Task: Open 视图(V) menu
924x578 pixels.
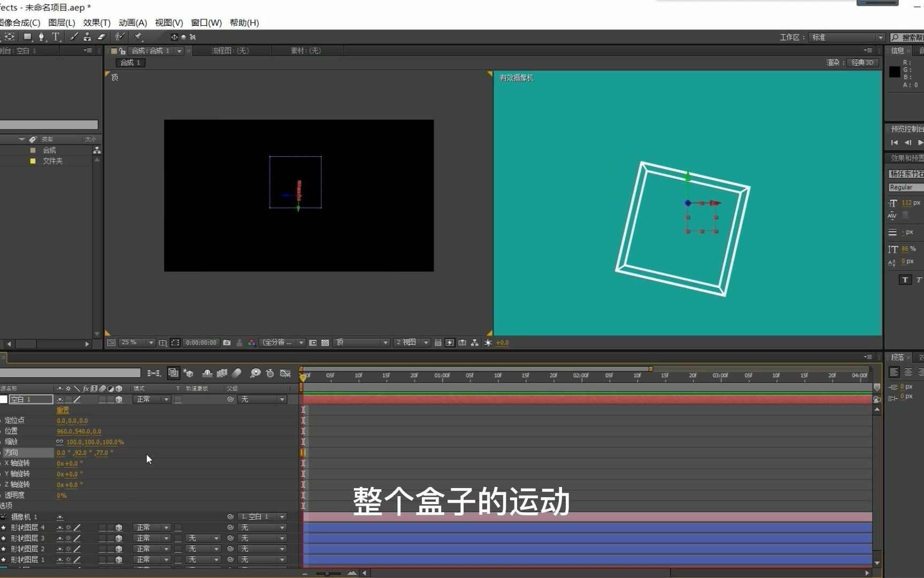Action: tap(169, 22)
